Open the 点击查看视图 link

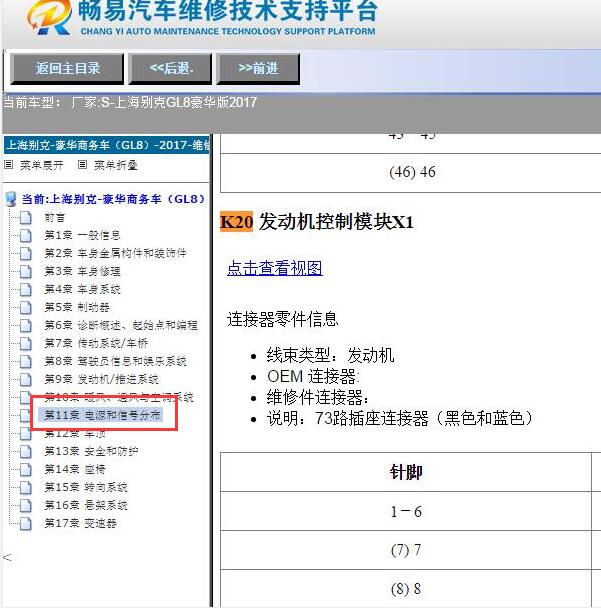(x=275, y=268)
